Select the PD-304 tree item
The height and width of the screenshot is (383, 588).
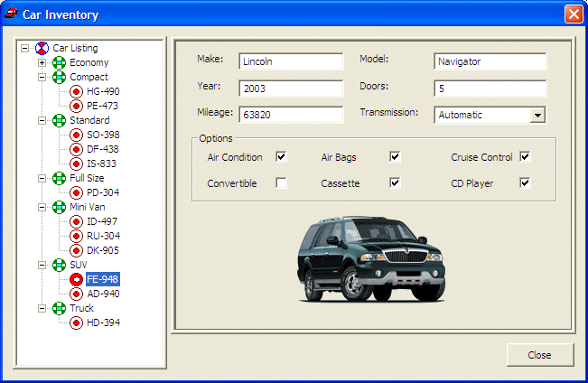103,192
